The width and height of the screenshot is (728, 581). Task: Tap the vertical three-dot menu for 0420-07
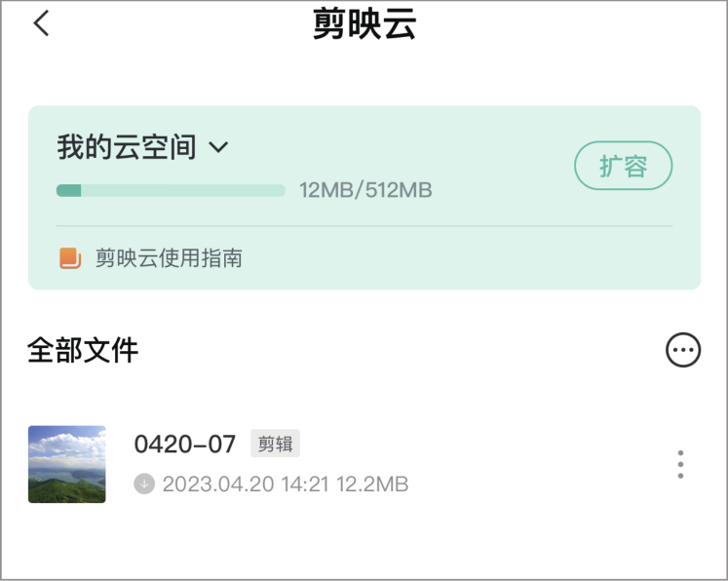pos(680,464)
